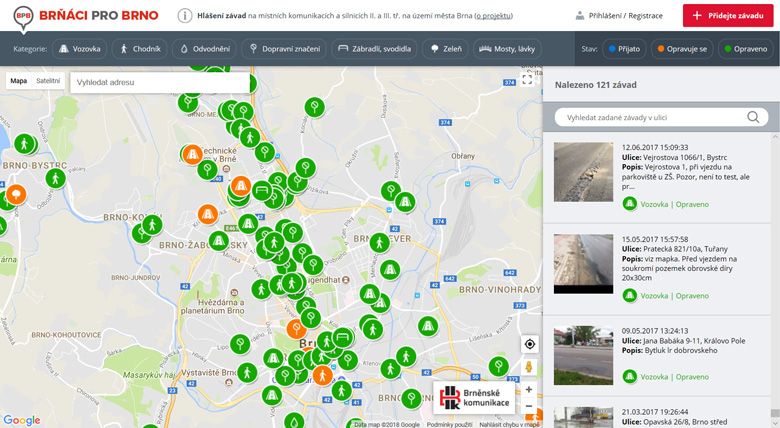
Task: Select the 'Nalezeno 121 závad' heading
Action: [x=595, y=85]
